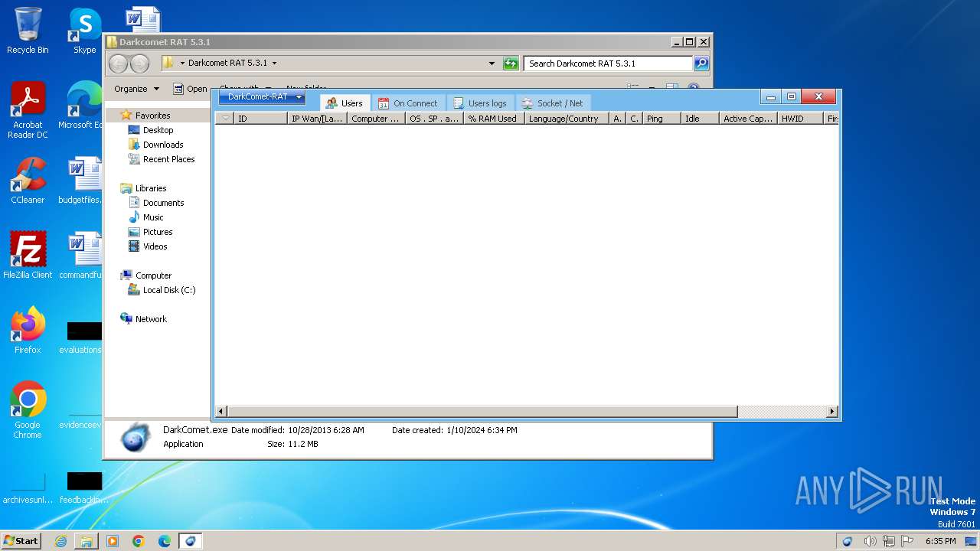The width and height of the screenshot is (980, 551).
Task: Click the Explorer refresh button
Action: click(511, 64)
